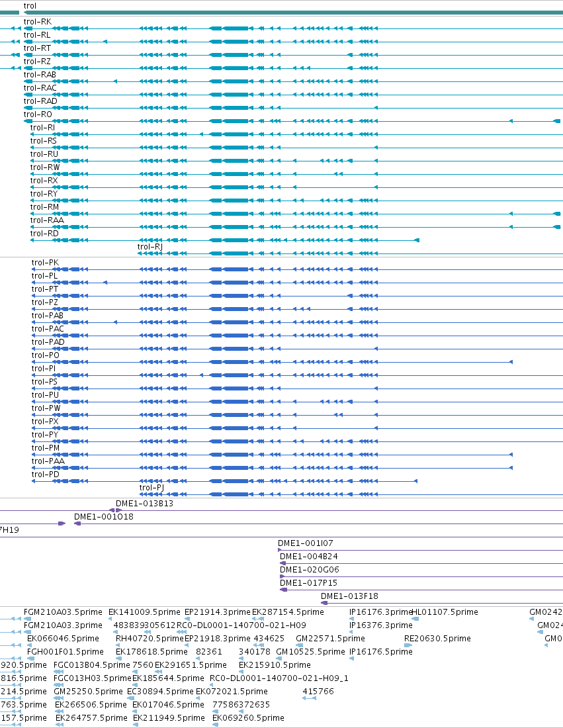
Task: Select the trol-RL transcript label
Action: coord(37,35)
